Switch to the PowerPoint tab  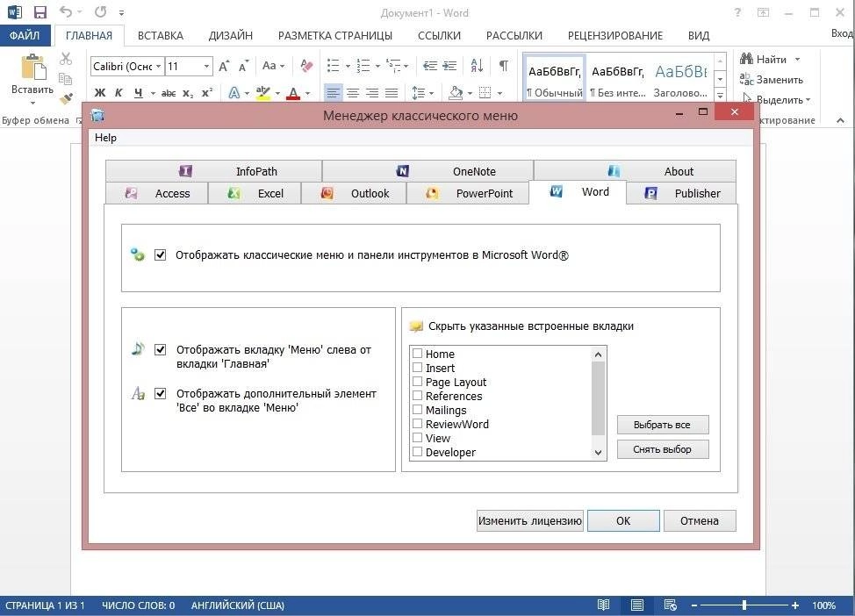click(x=468, y=194)
